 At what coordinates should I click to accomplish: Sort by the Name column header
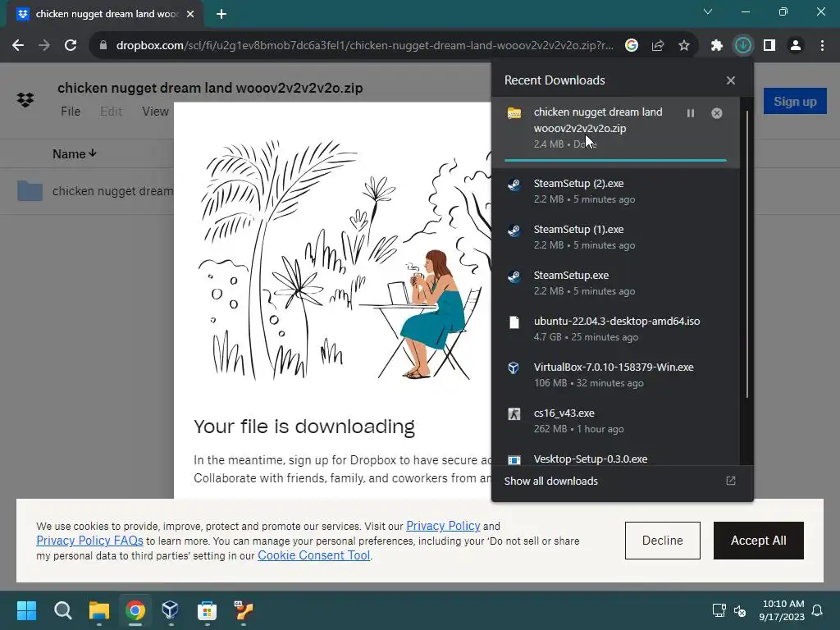[x=74, y=154]
